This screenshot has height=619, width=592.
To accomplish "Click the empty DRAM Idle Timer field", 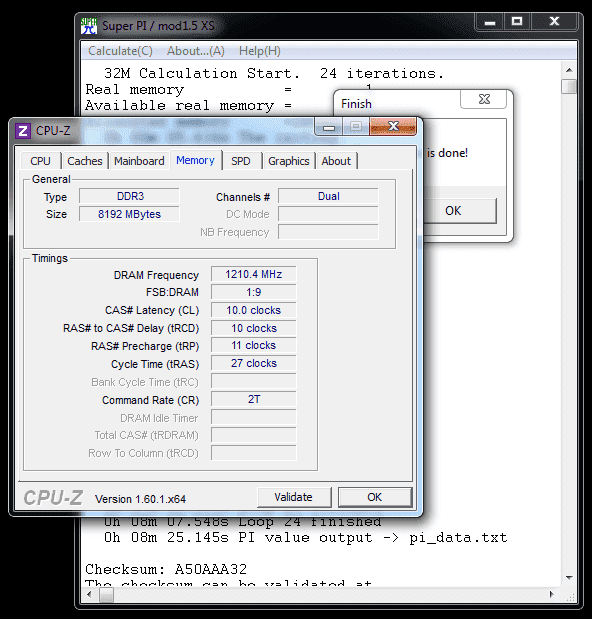I will pyautogui.click(x=254, y=417).
